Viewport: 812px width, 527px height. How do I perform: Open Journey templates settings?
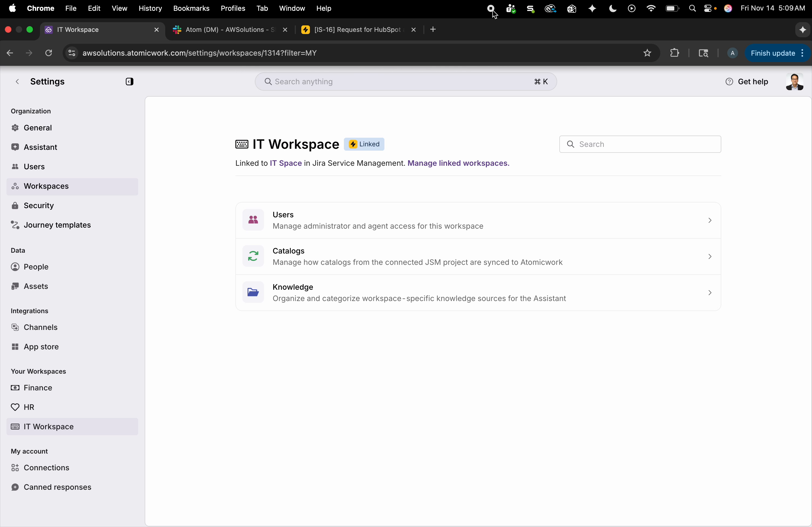click(x=57, y=225)
